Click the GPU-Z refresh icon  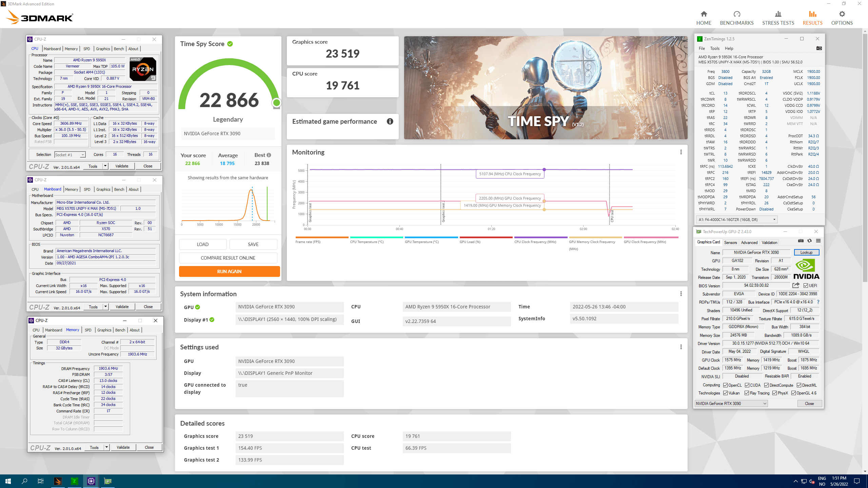click(809, 241)
